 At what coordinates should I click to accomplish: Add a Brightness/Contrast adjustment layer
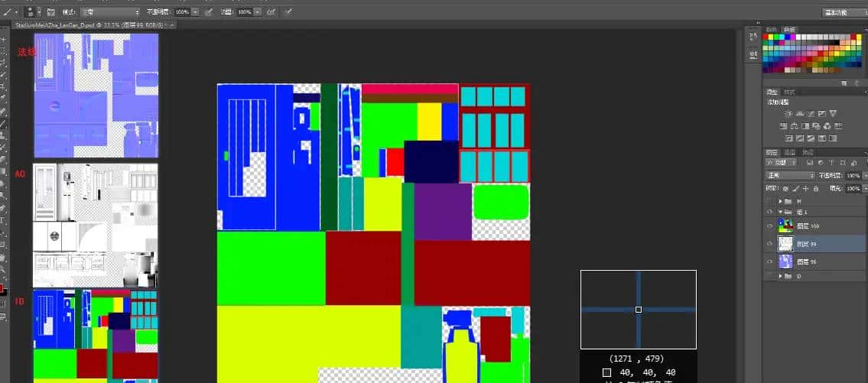788,113
